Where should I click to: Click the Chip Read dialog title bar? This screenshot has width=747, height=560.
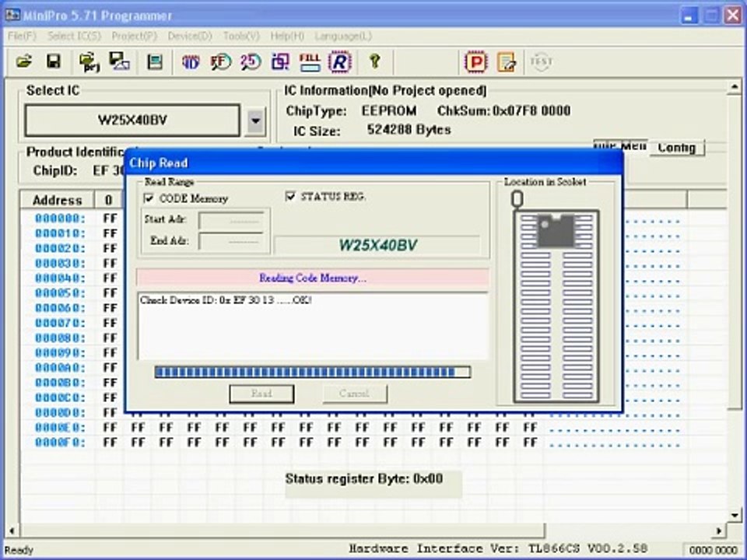pos(374,163)
